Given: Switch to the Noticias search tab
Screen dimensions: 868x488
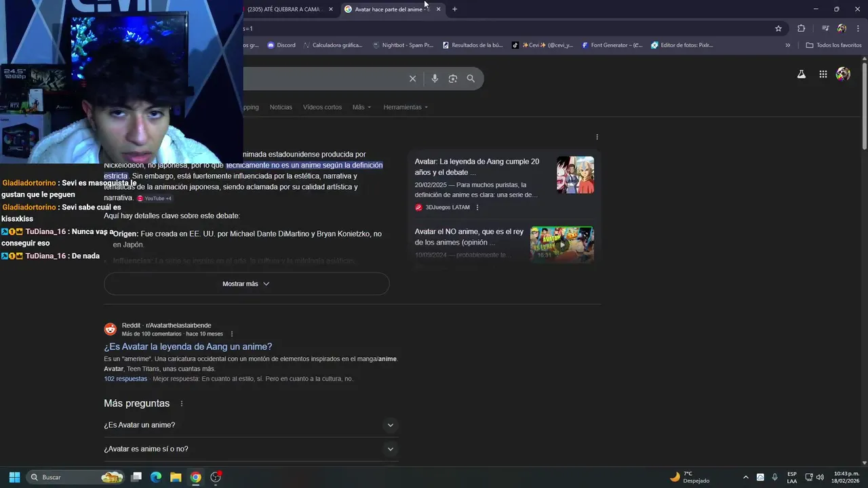Looking at the screenshot, I should click(281, 107).
